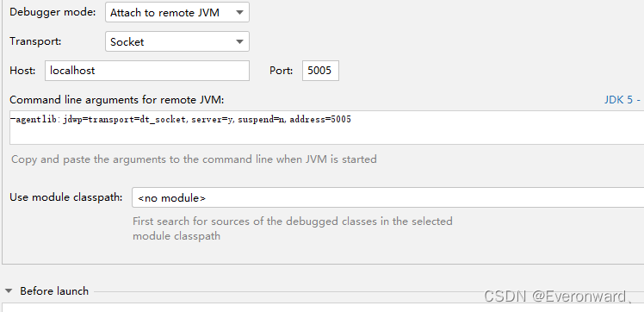644x312 pixels.
Task: Open the Use module classpath combo box
Action: (387, 198)
